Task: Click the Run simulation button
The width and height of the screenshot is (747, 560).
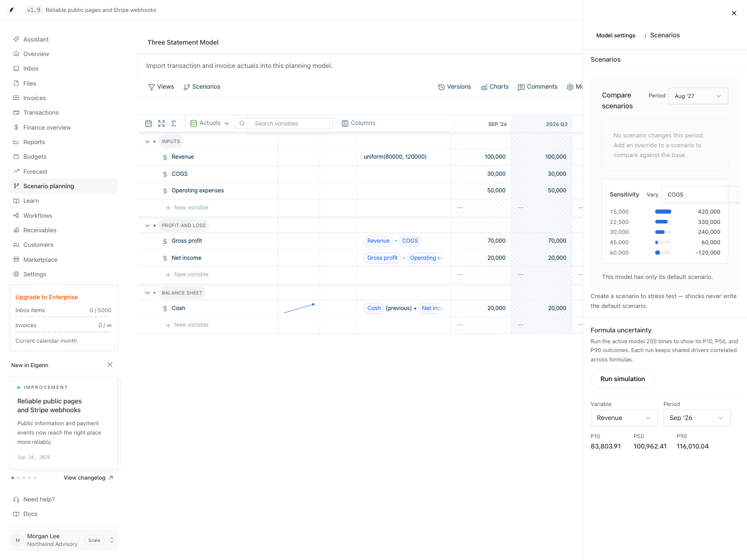Action: (x=622, y=379)
